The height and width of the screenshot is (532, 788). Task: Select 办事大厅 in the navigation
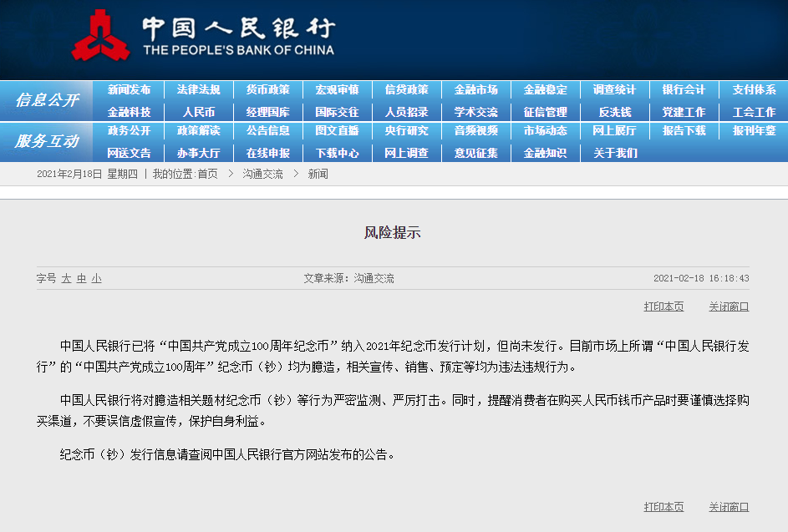[x=198, y=153]
